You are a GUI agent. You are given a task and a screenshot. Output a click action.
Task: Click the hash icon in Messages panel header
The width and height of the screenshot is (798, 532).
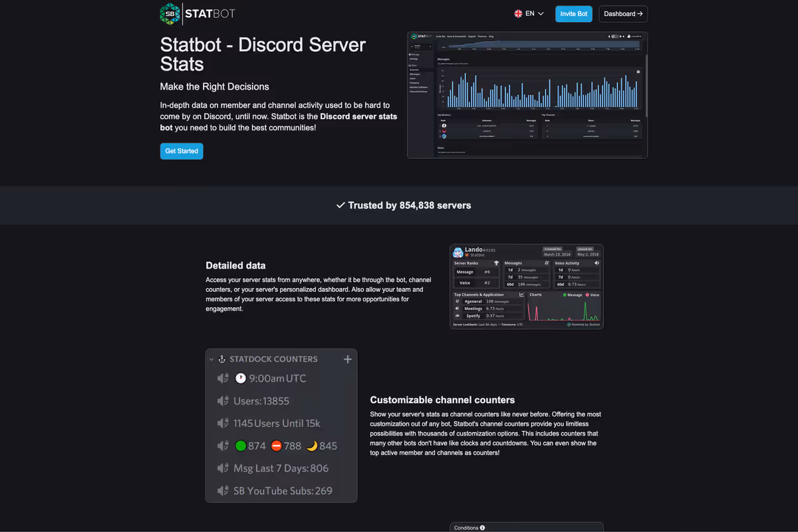[547, 263]
